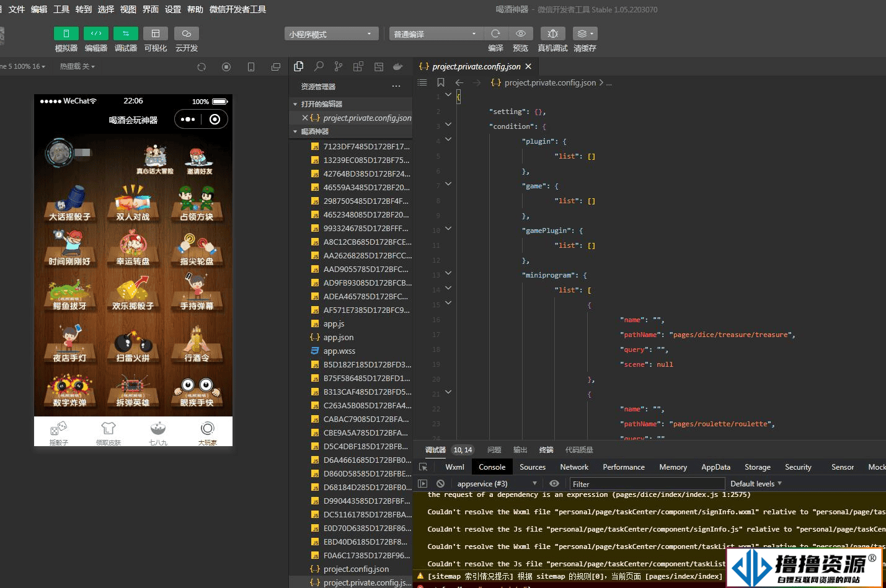This screenshot has width=886, height=588.
Task: Open the 资源管理器 more actions ellipsis
Action: [396, 86]
